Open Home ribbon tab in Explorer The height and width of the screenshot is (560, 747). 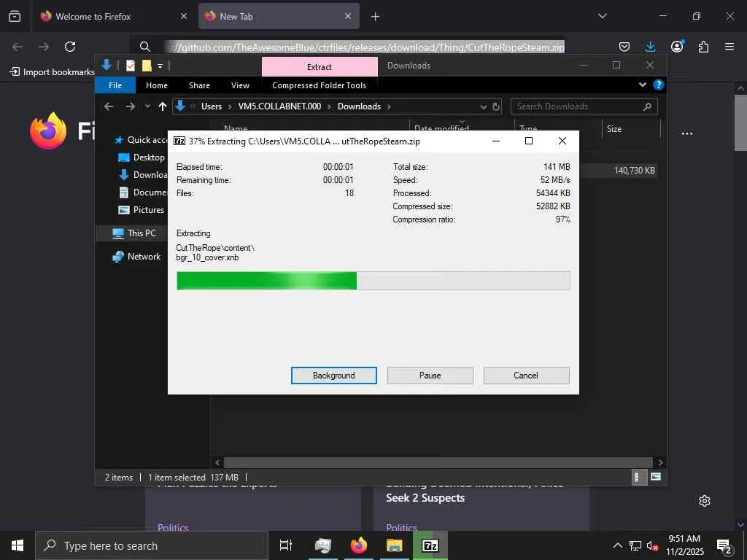pos(157,85)
